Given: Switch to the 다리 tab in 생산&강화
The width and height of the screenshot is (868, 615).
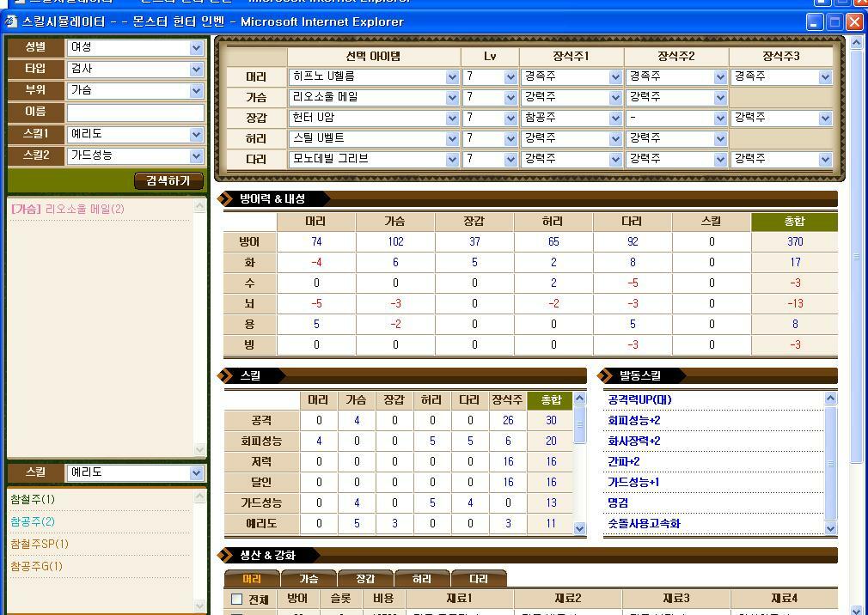Looking at the screenshot, I should pos(478,578).
